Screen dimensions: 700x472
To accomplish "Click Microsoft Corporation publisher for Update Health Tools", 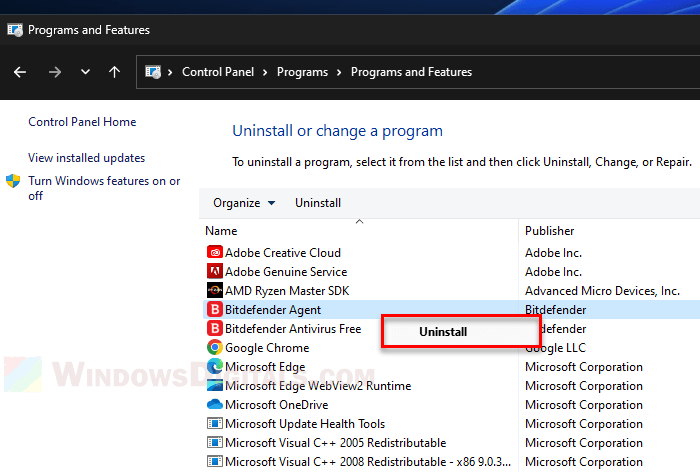I will (584, 424).
